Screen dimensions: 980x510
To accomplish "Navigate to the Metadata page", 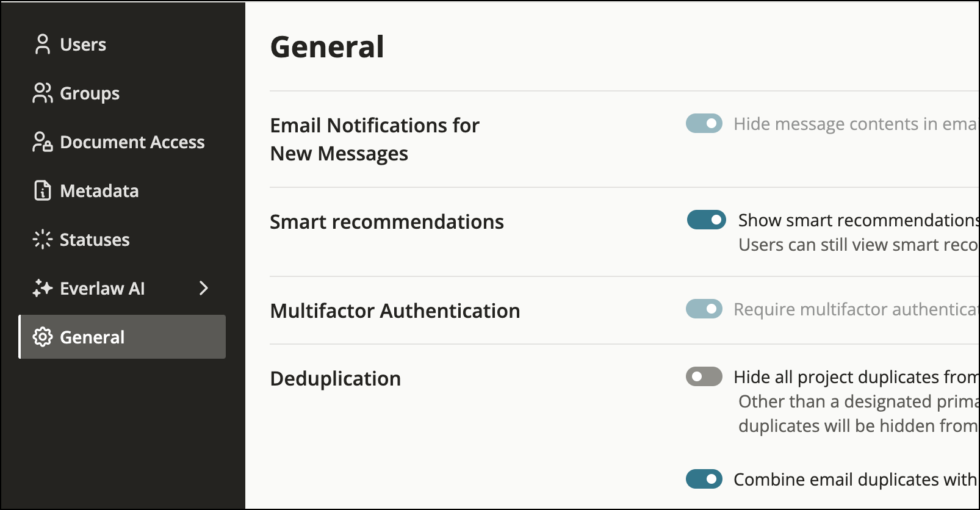I will (x=99, y=191).
